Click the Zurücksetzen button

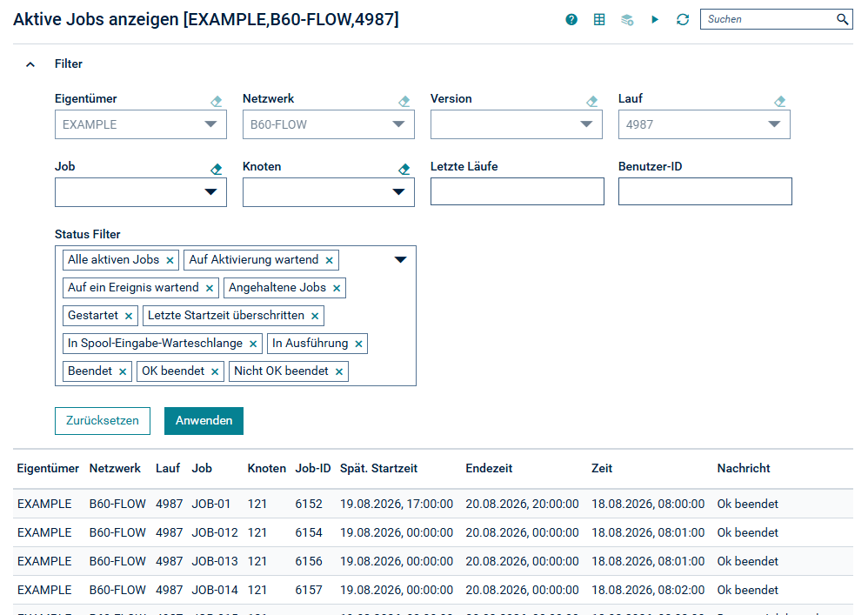pyautogui.click(x=103, y=421)
